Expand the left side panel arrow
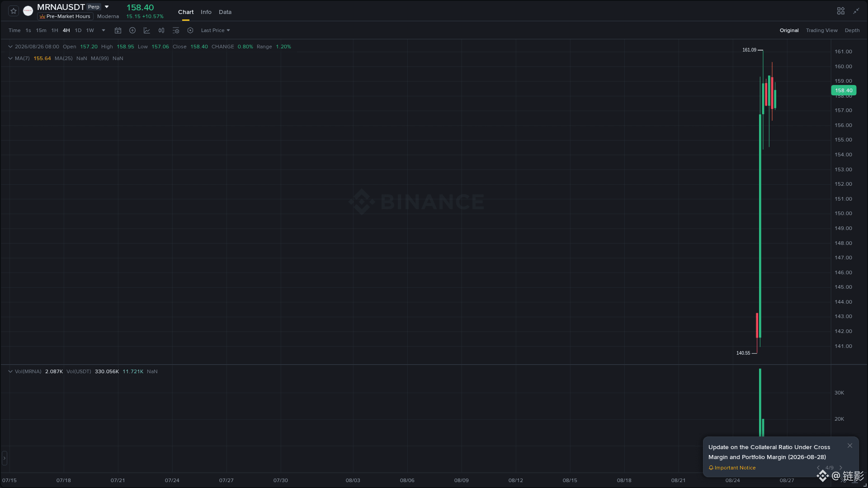Viewport: 868px width, 488px height. 4,458
